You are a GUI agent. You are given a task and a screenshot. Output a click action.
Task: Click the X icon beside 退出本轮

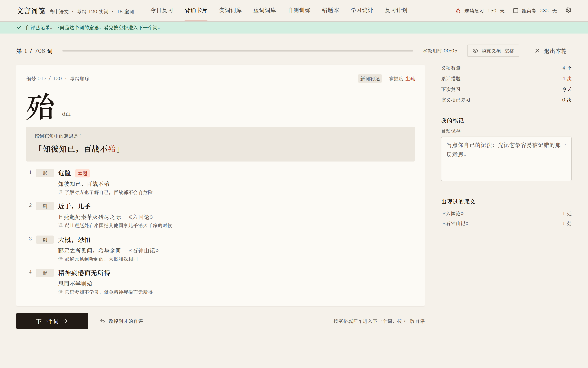[537, 51]
